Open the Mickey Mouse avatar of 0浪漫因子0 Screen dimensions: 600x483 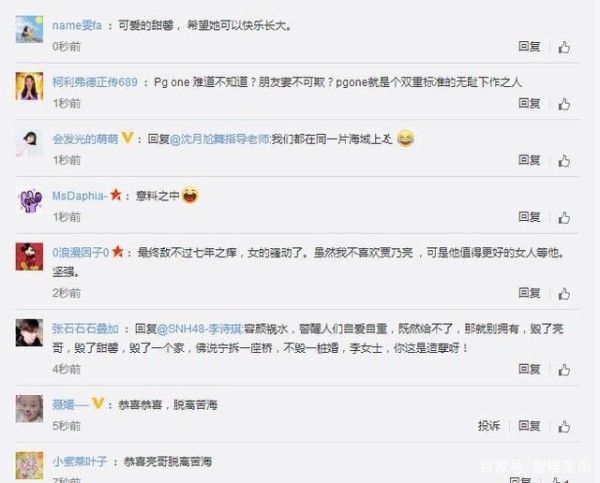point(29,256)
